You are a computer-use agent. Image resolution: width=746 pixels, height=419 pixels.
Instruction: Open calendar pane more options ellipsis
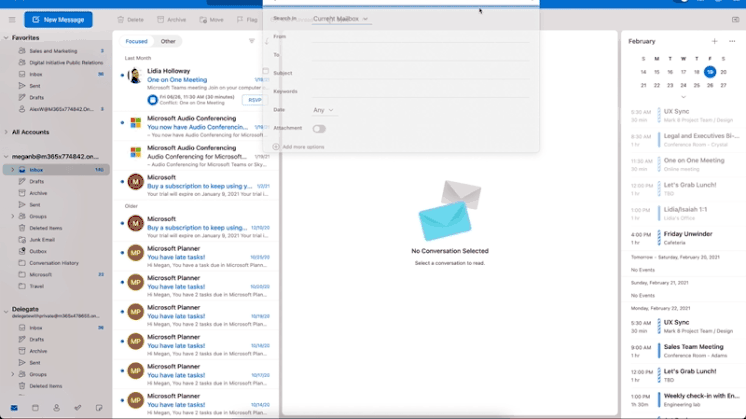pos(732,41)
